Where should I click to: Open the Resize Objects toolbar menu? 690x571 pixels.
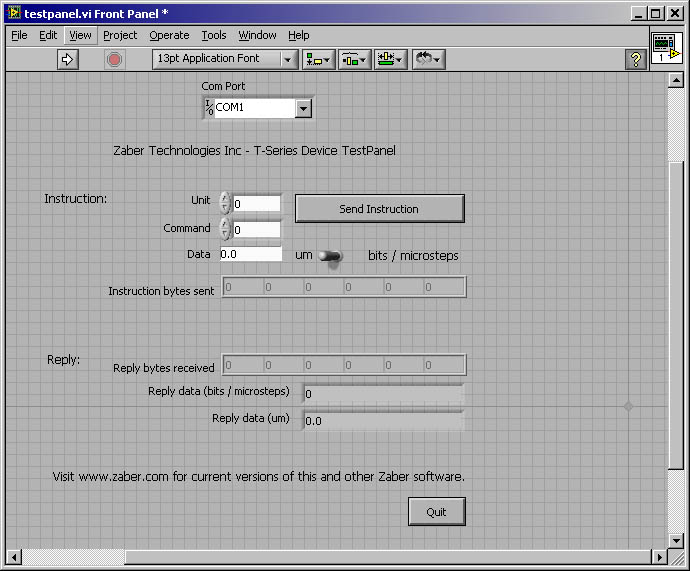(391, 59)
